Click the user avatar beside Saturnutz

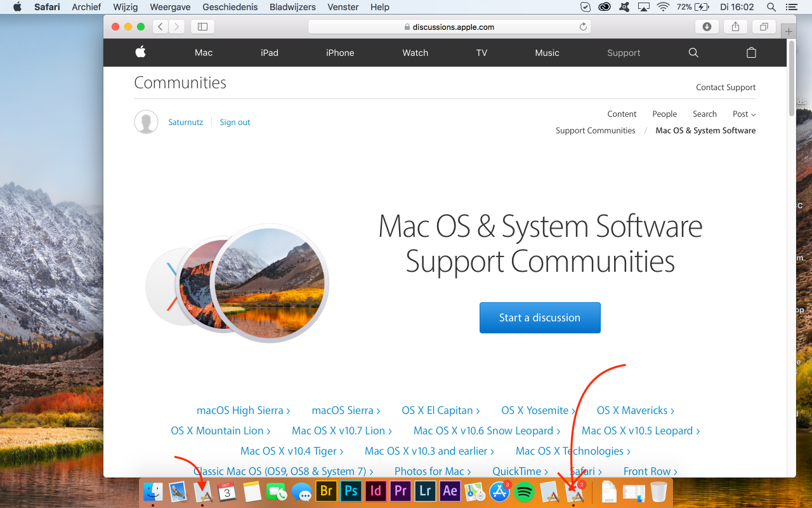tap(147, 122)
